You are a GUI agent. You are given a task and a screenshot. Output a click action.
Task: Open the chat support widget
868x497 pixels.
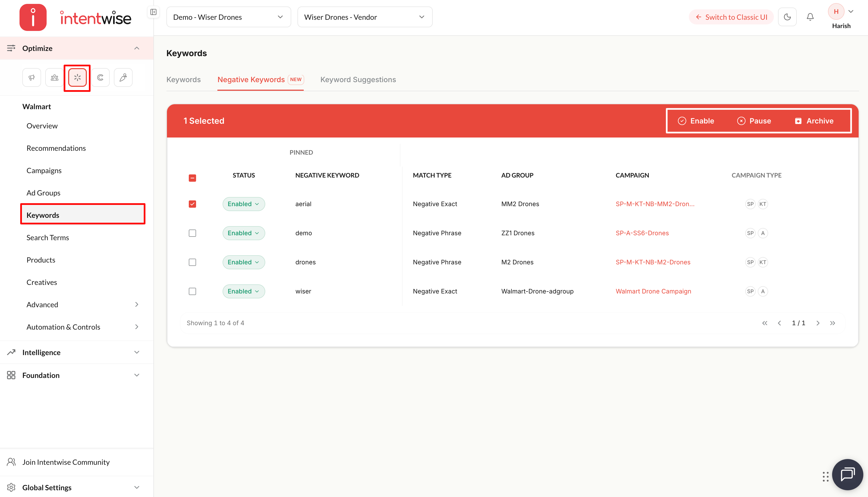847,474
